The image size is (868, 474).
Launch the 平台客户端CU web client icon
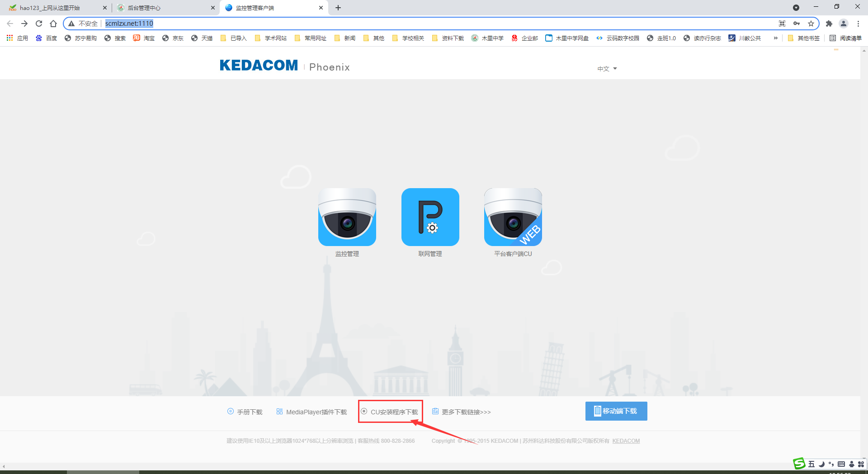coord(513,217)
